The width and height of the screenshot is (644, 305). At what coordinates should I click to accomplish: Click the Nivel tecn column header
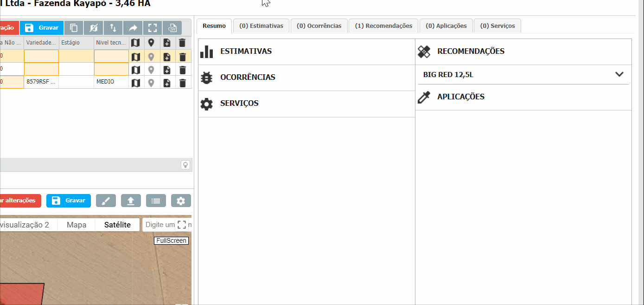pyautogui.click(x=111, y=43)
